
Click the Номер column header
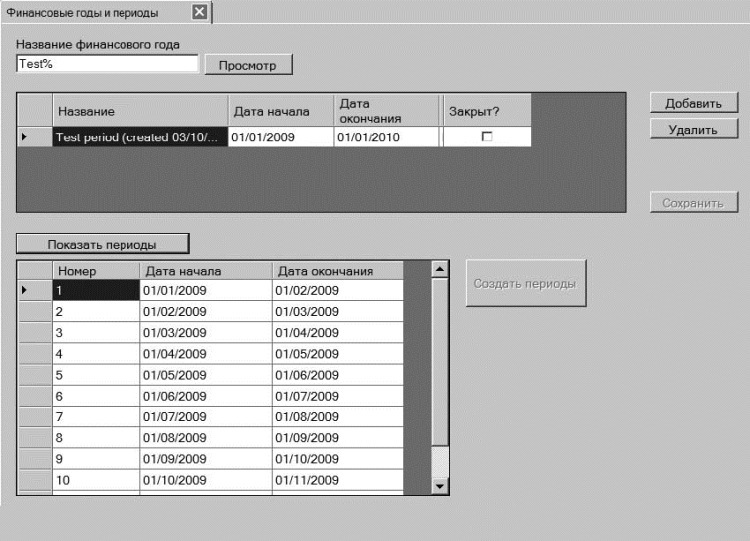tap(96, 271)
